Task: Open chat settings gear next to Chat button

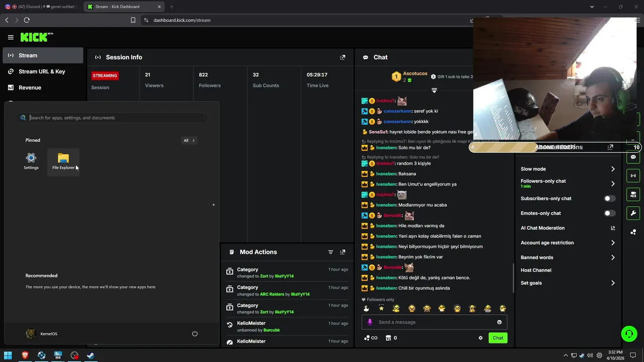Action: click(x=480, y=338)
